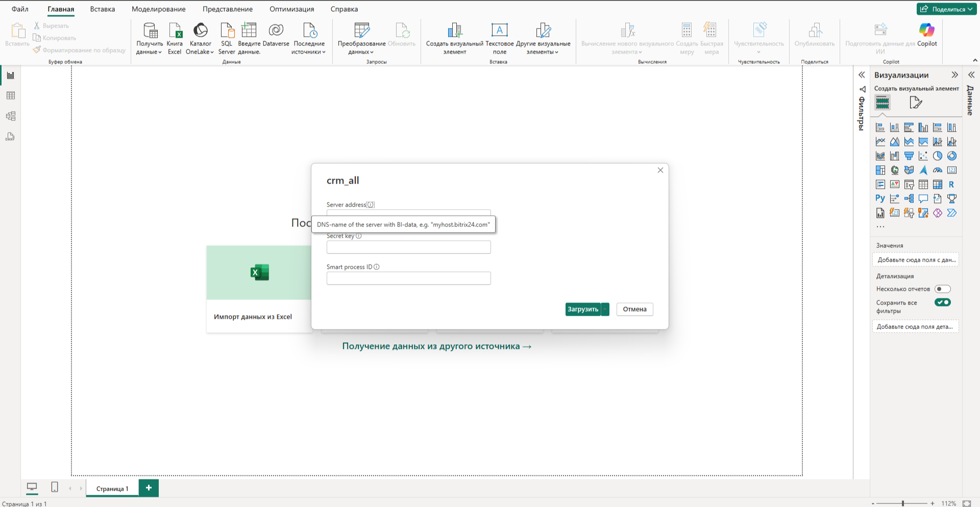The image size is (980, 507).
Task: Select the R script visual icon
Action: 951,185
